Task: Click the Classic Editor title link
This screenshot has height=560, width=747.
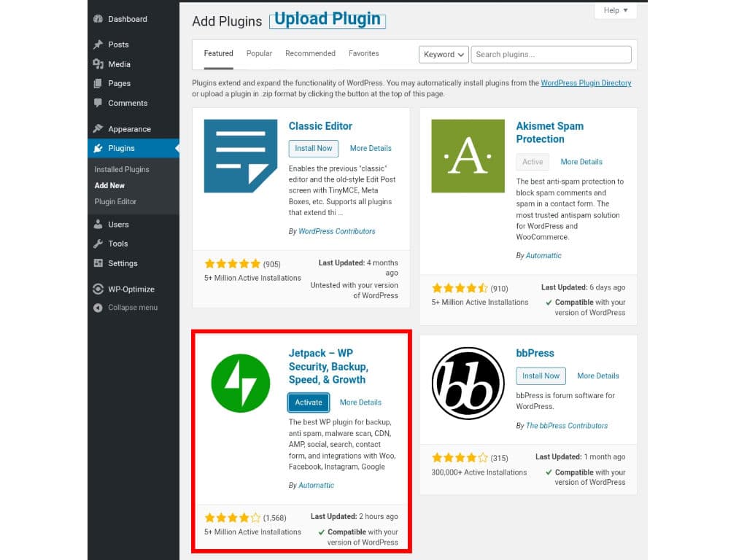Action: (320, 126)
